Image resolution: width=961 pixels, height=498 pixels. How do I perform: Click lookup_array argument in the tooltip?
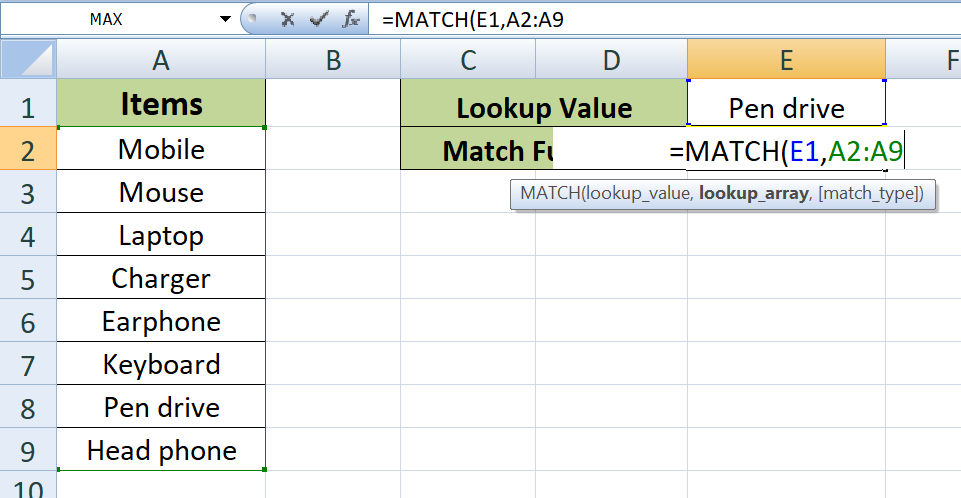(x=753, y=194)
